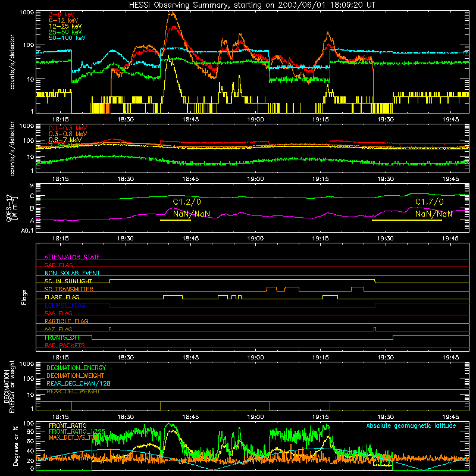Click the 'MAX_DET_VS_TOT' orange legend label
Viewport: 476px width, 476px height.
tap(74, 437)
